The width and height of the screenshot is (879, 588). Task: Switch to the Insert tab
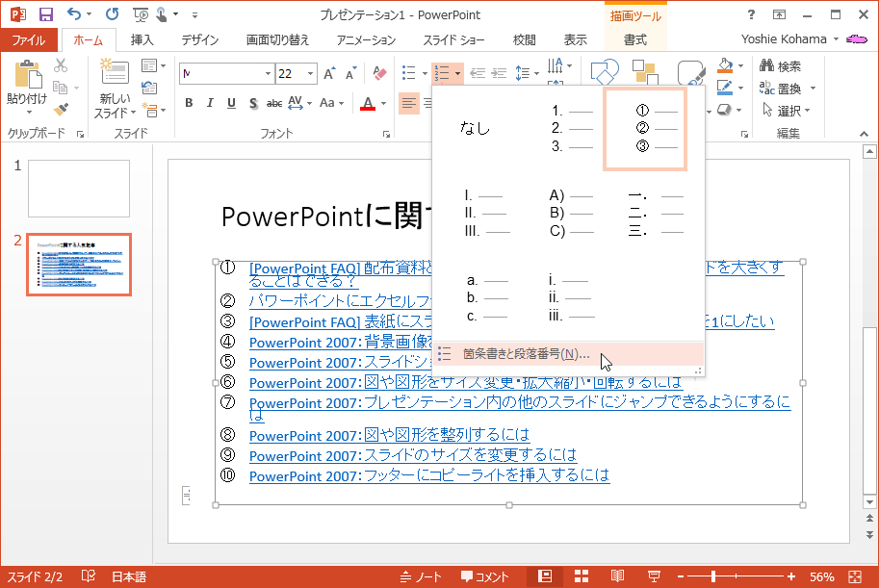[x=142, y=39]
